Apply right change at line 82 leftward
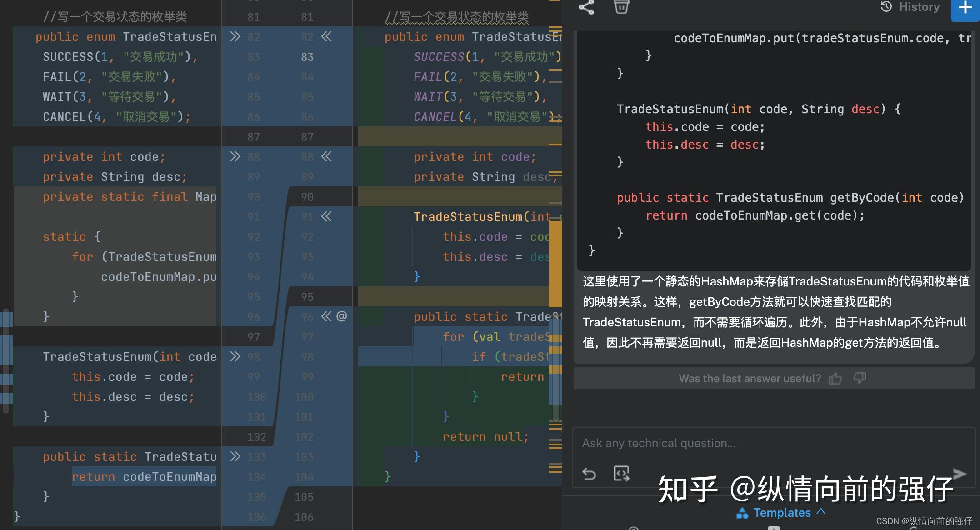The image size is (980, 530). pos(326,36)
